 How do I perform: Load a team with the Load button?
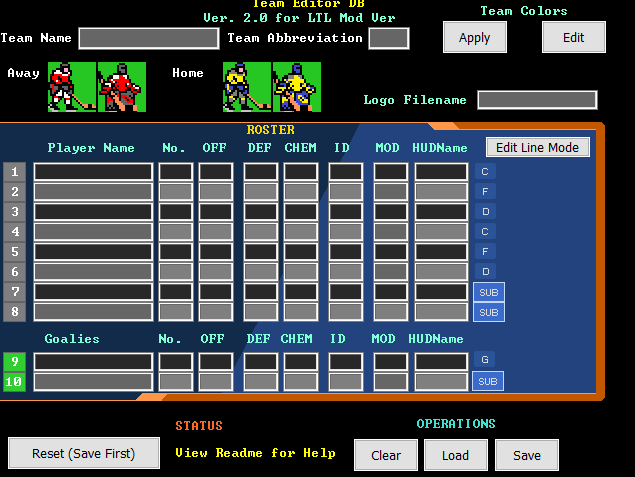pyautogui.click(x=455, y=455)
